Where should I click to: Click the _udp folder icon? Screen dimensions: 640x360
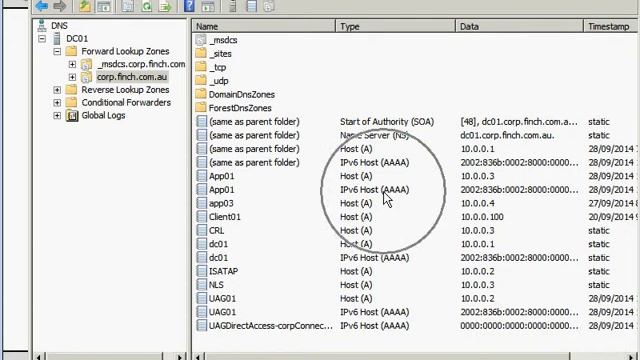(x=200, y=80)
